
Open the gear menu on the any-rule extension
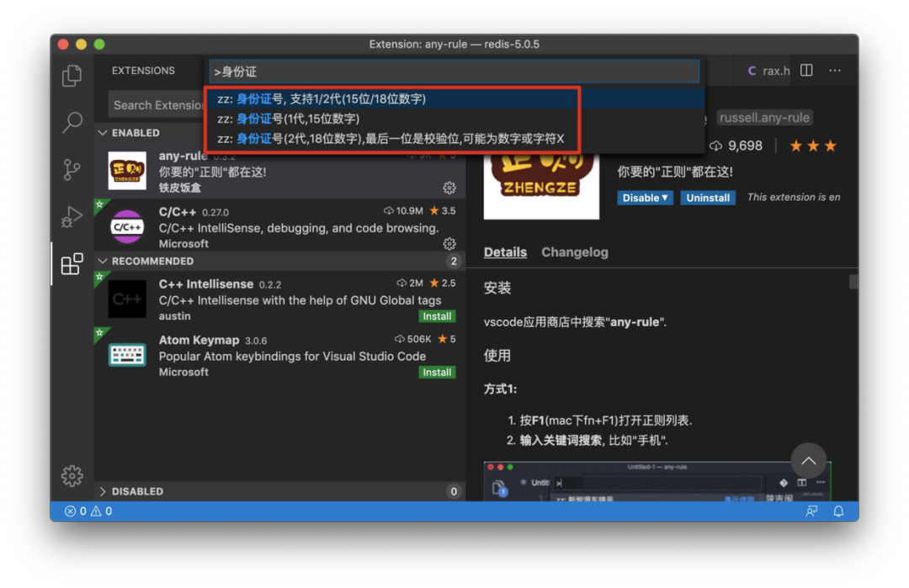click(x=449, y=188)
